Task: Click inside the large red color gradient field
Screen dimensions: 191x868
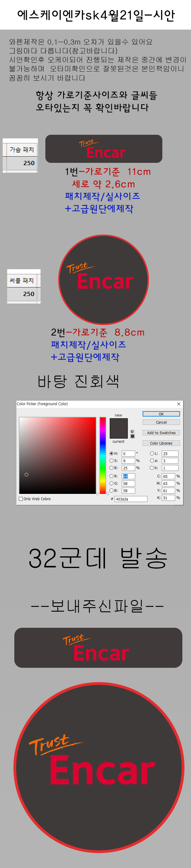Action: click(58, 455)
